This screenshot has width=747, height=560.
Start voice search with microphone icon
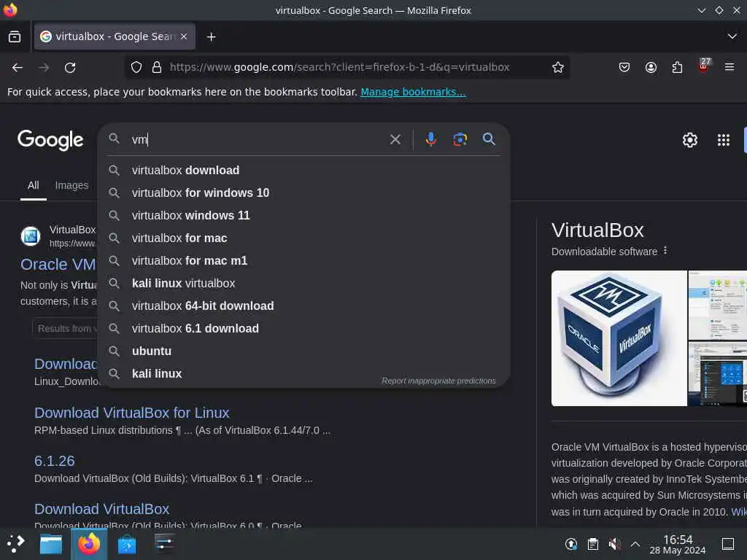pos(430,139)
